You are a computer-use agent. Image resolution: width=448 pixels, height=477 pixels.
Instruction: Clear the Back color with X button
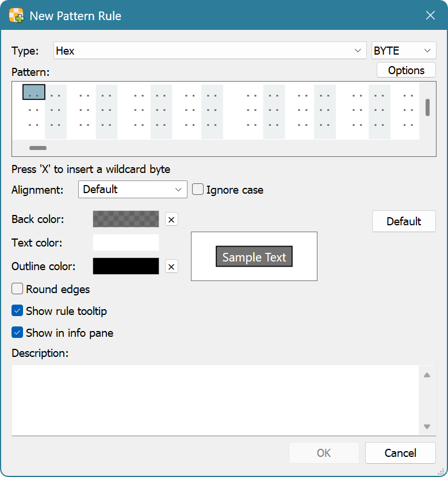click(171, 219)
